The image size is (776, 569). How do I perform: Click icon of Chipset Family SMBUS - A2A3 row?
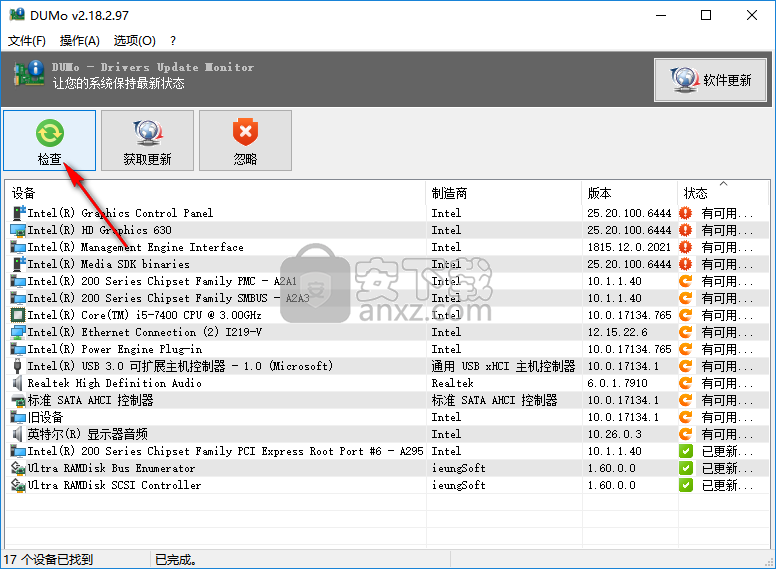coord(18,298)
